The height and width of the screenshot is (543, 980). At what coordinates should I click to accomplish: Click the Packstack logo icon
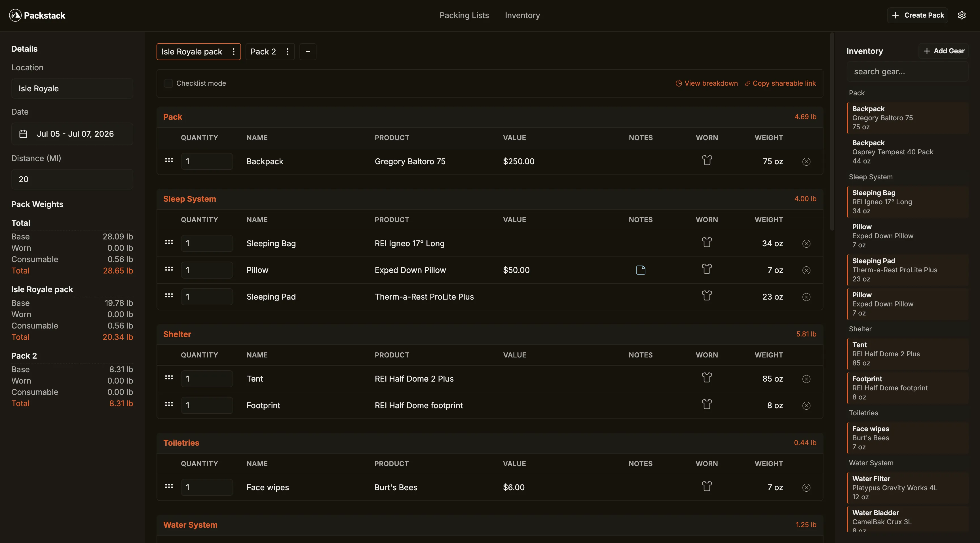coord(15,15)
